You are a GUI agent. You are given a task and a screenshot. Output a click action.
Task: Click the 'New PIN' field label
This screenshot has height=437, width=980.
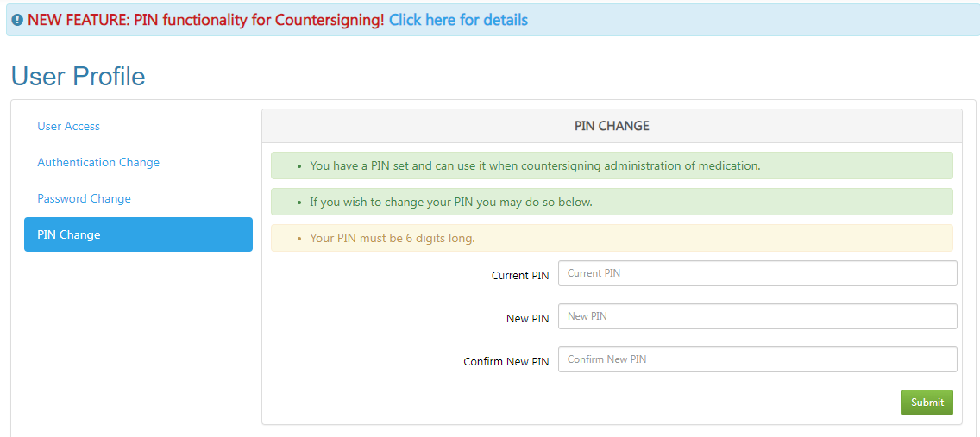(527, 319)
